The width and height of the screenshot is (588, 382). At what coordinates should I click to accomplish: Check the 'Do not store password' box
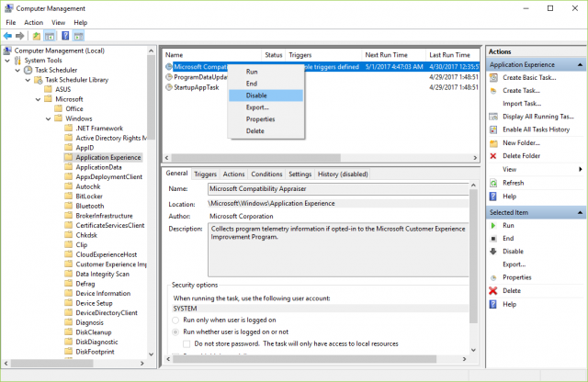click(187, 343)
